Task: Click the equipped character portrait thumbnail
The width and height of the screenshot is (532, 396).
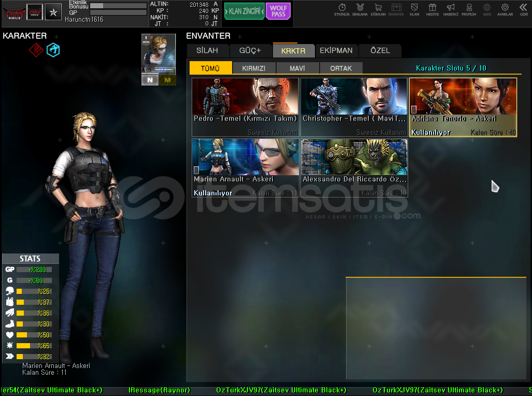Action: pyautogui.click(x=159, y=53)
